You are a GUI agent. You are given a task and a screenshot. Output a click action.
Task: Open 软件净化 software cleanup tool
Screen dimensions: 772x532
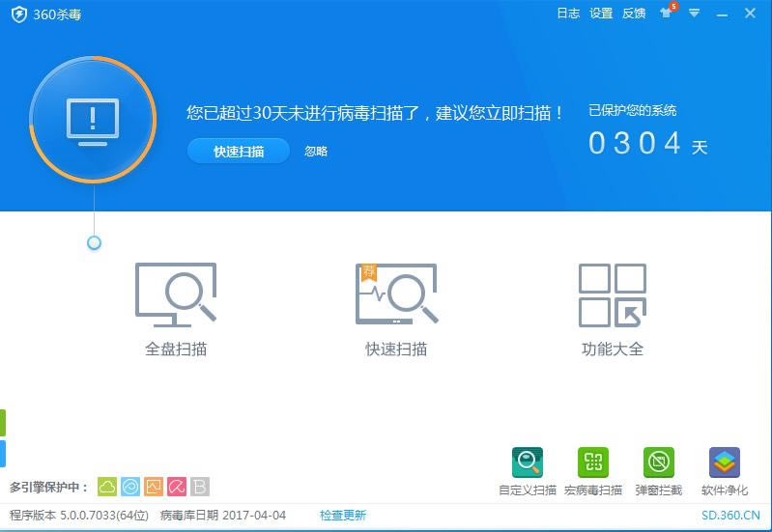click(x=724, y=463)
